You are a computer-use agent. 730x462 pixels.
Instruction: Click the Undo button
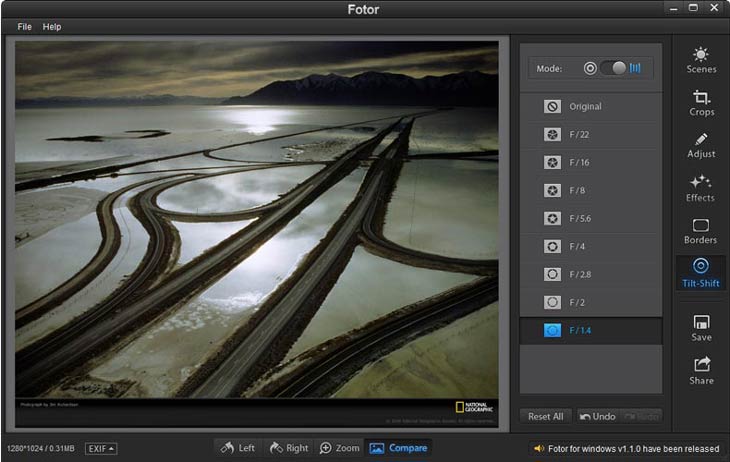[596, 416]
